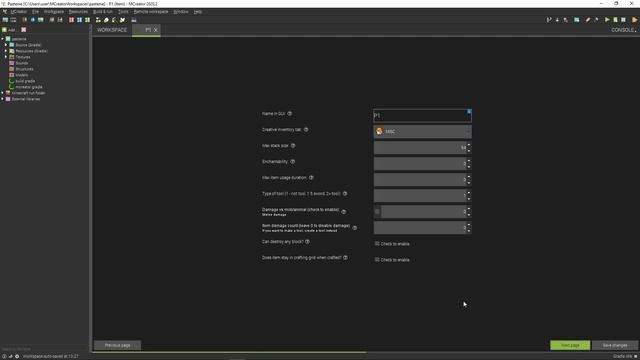Viewport: 640px width, 360px height.
Task: Select build.gradle in the project tree
Action: coord(25,81)
